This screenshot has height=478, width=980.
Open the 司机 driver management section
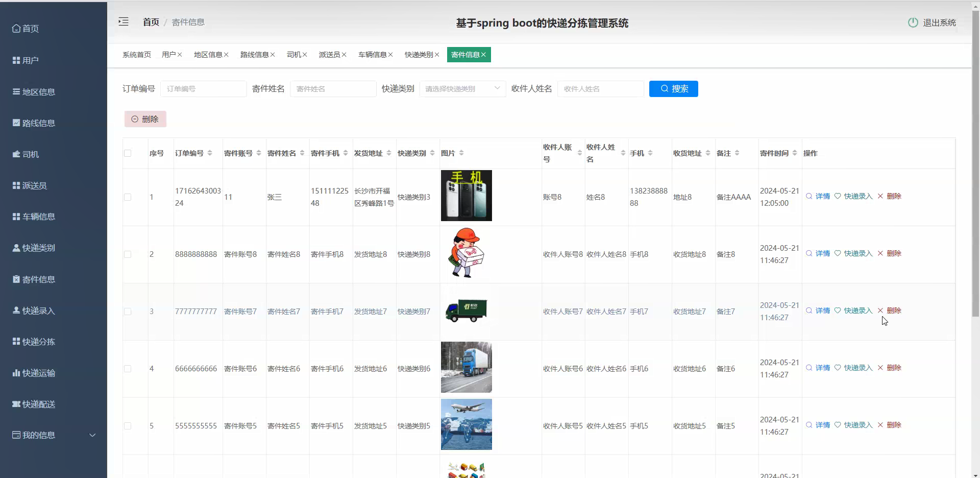tap(31, 154)
